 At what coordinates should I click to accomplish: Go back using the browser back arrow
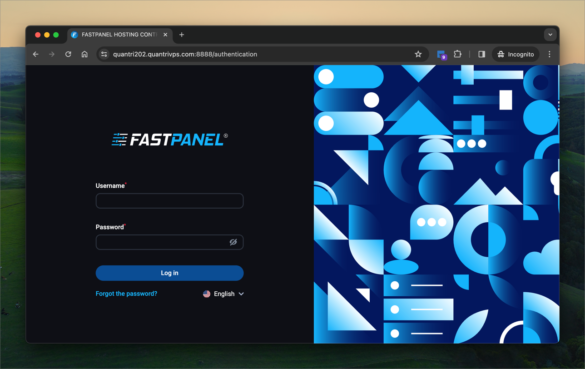[36, 54]
